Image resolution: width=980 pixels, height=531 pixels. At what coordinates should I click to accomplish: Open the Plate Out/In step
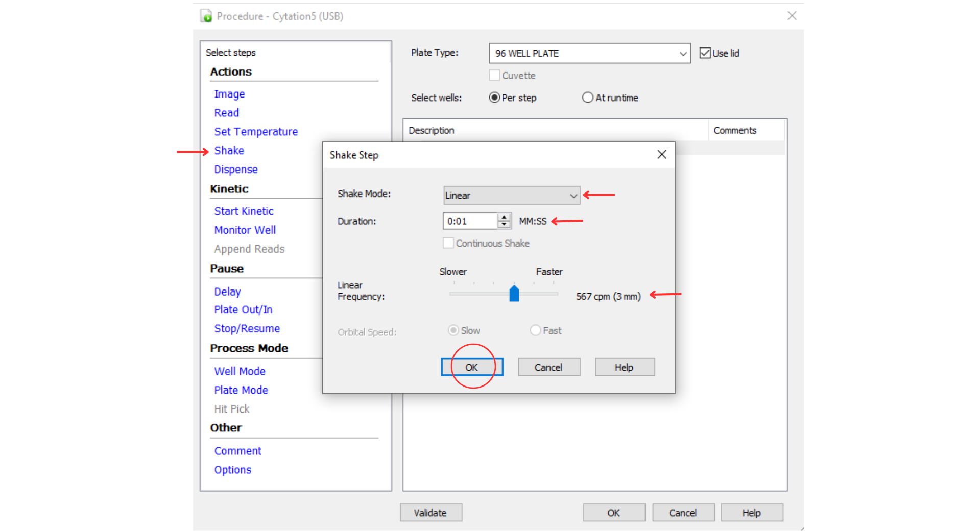(x=243, y=310)
